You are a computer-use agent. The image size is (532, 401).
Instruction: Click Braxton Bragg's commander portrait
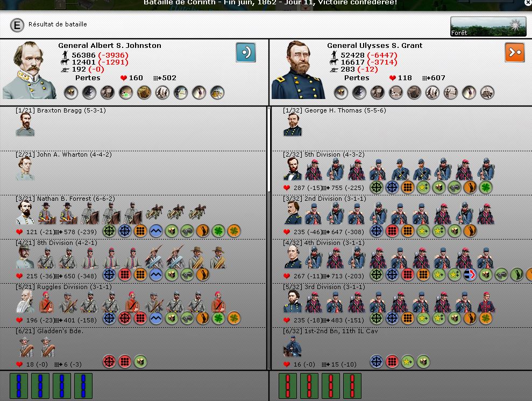click(25, 125)
